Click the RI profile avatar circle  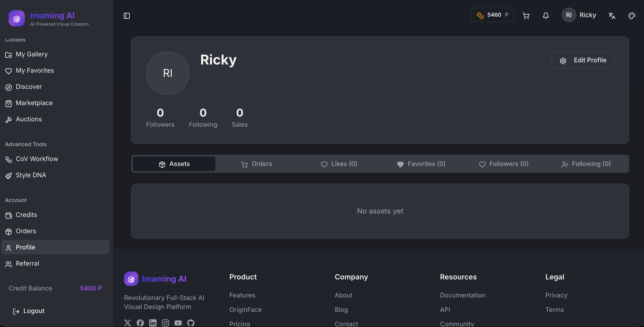pos(168,73)
